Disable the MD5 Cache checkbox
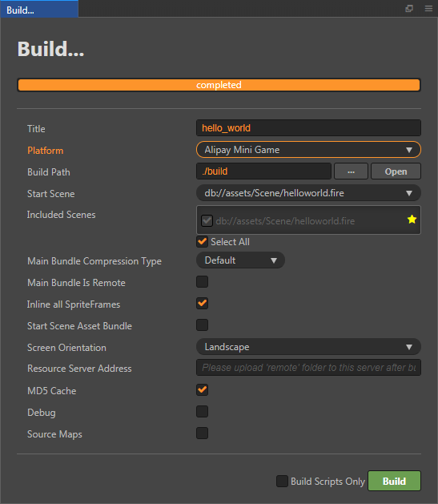This screenshot has height=504, width=438. (203, 390)
